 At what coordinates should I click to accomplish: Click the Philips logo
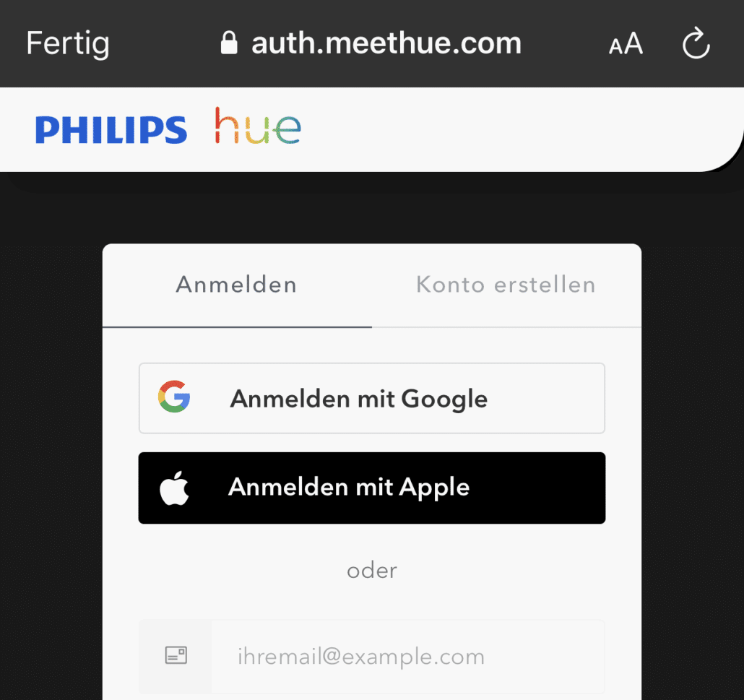111,129
